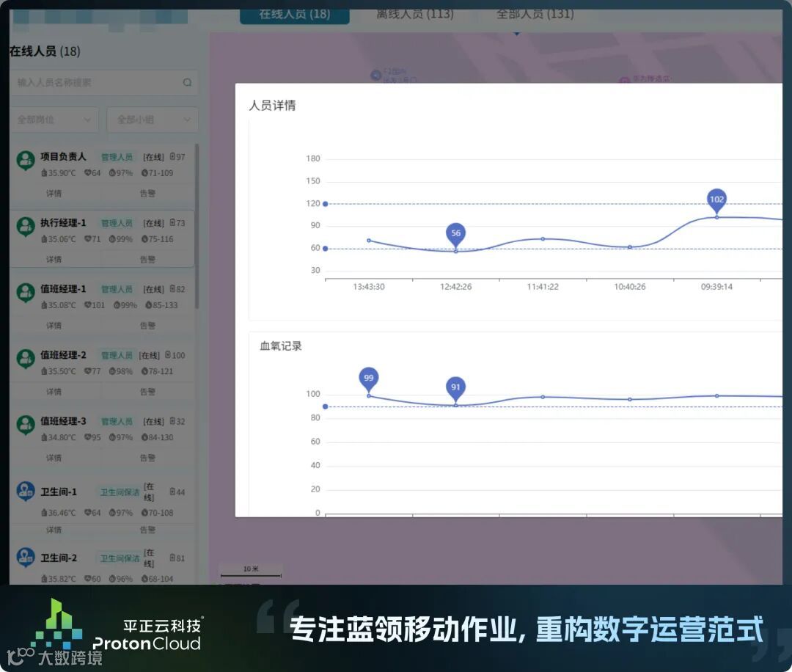792x672 pixels.
Task: Open the 全部岗位 dropdown
Action: (x=54, y=120)
